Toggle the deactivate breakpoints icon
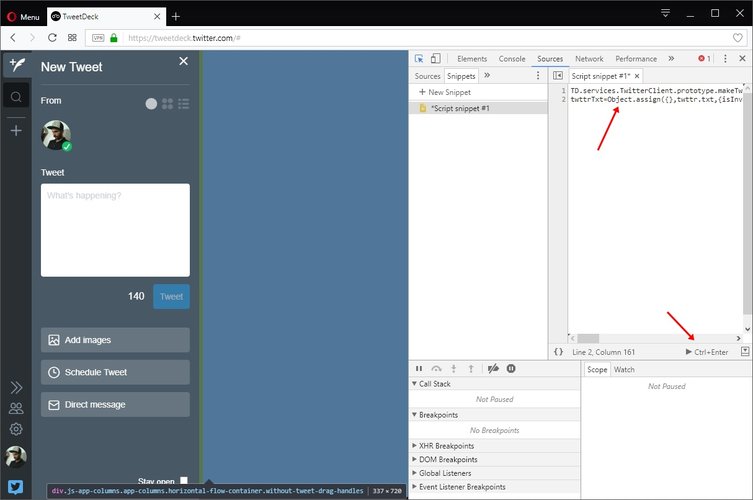This screenshot has width=753, height=500. click(493, 368)
